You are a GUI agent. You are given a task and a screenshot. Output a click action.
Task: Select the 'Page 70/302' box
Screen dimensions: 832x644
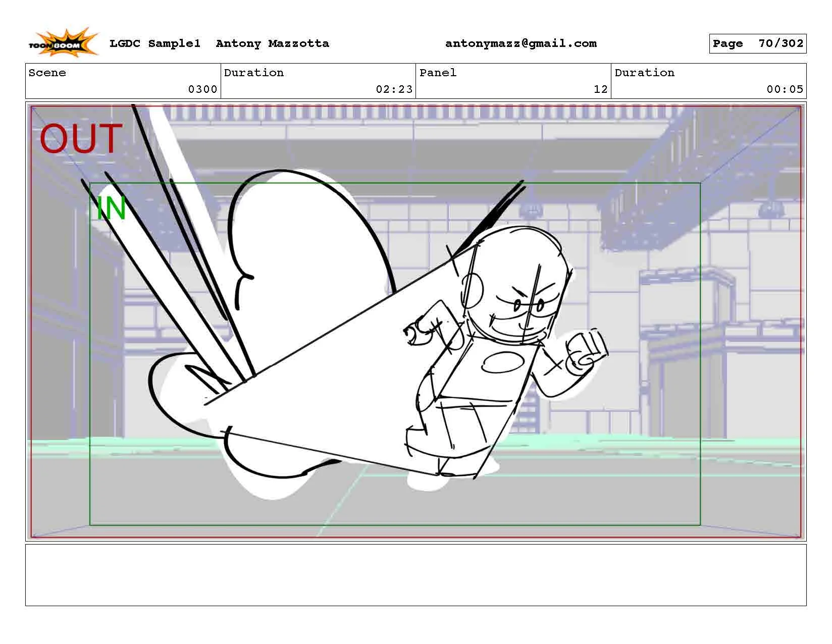pos(758,43)
